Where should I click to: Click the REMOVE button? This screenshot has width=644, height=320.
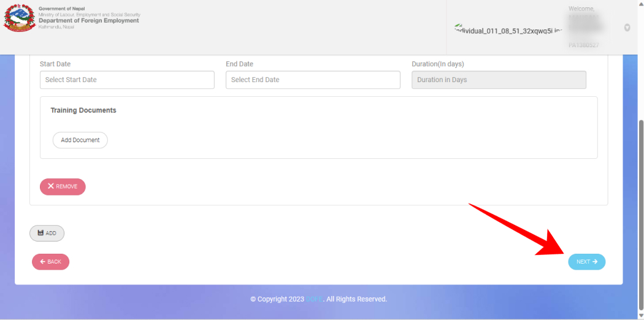pyautogui.click(x=63, y=186)
